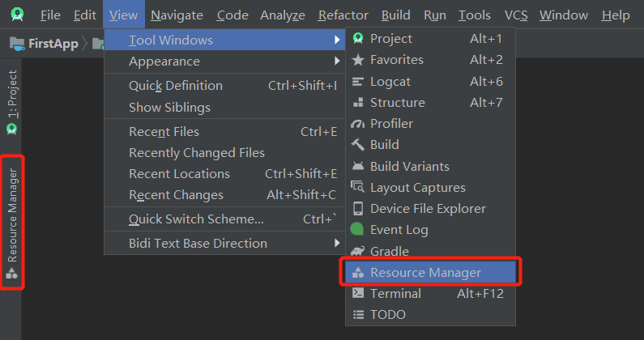Expand Bidi Text Base Direction submenu
Screen dimensions: 644x340
224,243
